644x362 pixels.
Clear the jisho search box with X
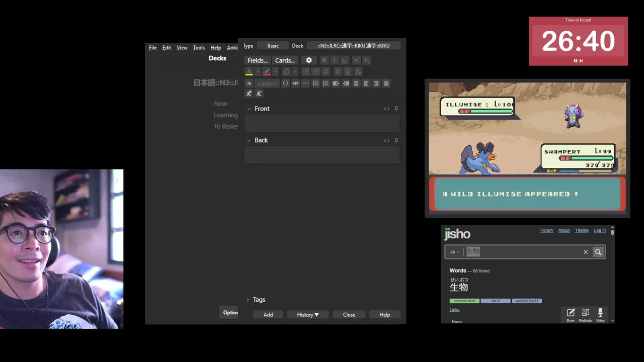click(586, 252)
